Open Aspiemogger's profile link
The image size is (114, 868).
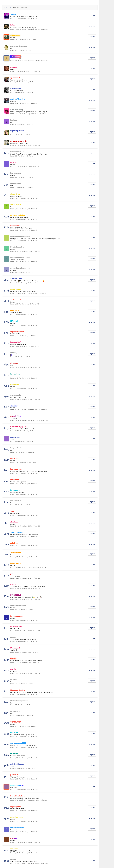(x=16, y=88)
